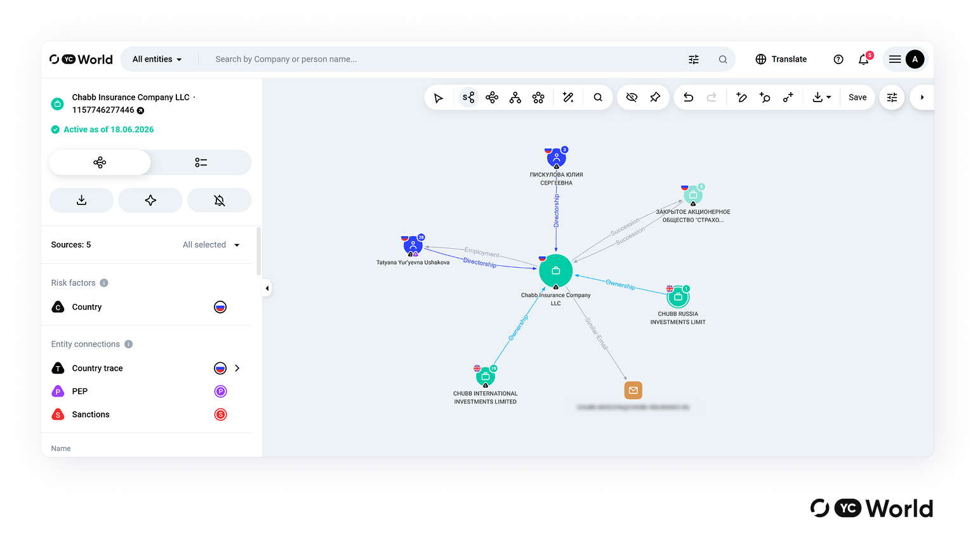Click the Translate button
This screenshot has width=980, height=559.
pyautogui.click(x=781, y=60)
